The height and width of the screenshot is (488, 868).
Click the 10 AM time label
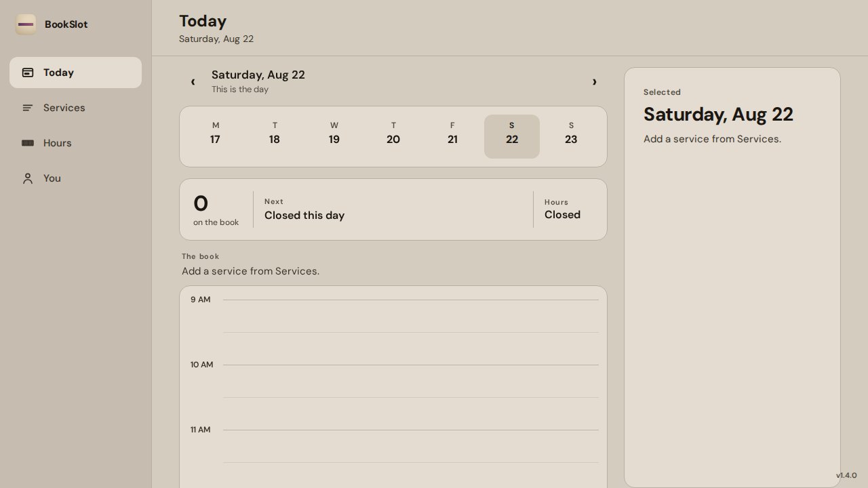(201, 365)
